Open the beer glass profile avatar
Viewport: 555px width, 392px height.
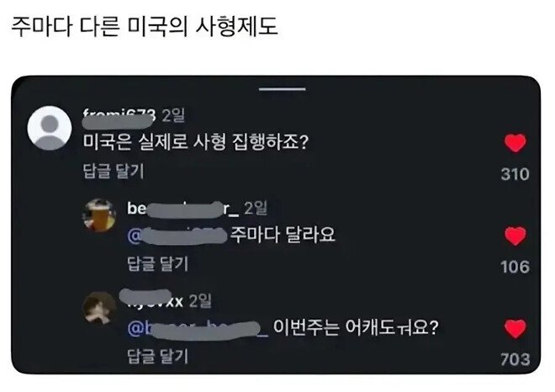click(99, 215)
